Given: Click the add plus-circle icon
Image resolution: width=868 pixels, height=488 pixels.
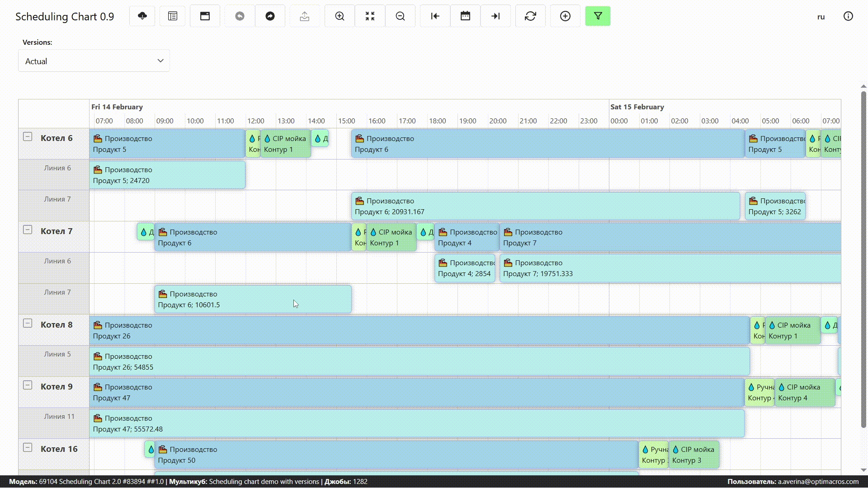Looking at the screenshot, I should [565, 16].
